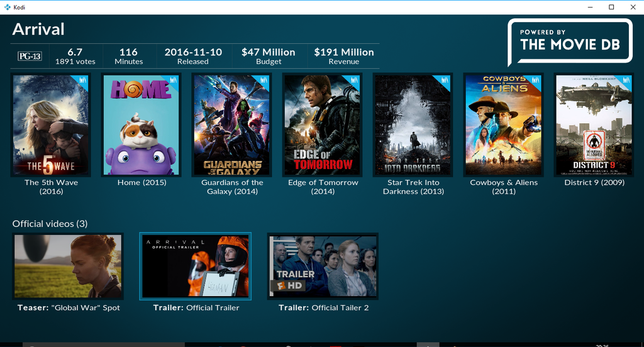Click corner badge on Star Trek Into Darkness poster

(x=445, y=80)
